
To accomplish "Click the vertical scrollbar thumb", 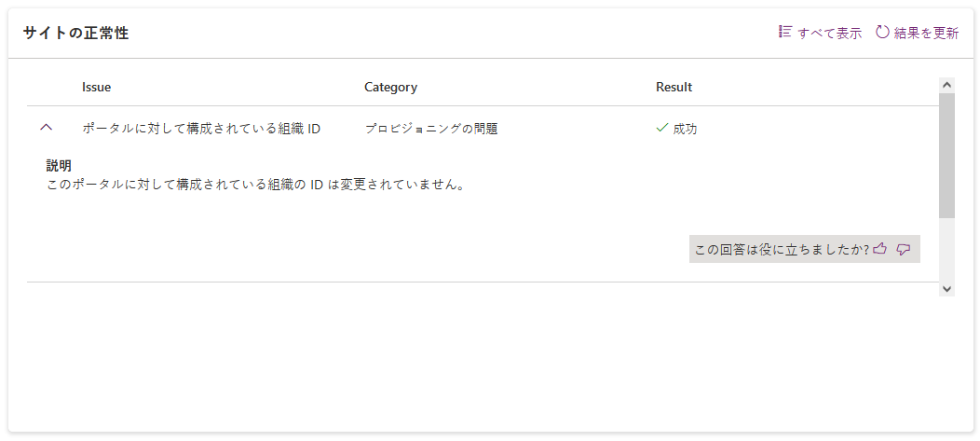I will 946,154.
